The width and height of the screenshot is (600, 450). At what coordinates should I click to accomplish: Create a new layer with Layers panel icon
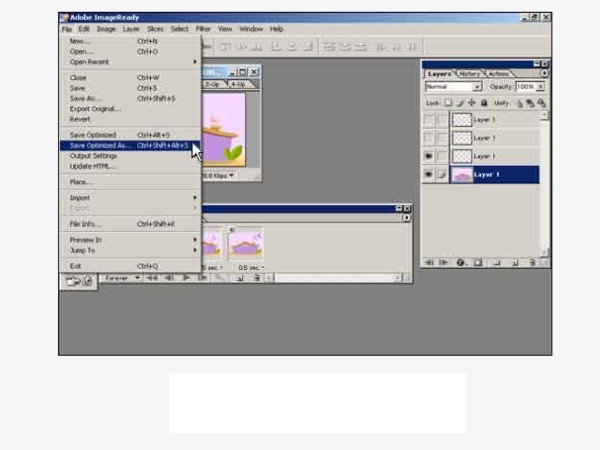(515, 263)
